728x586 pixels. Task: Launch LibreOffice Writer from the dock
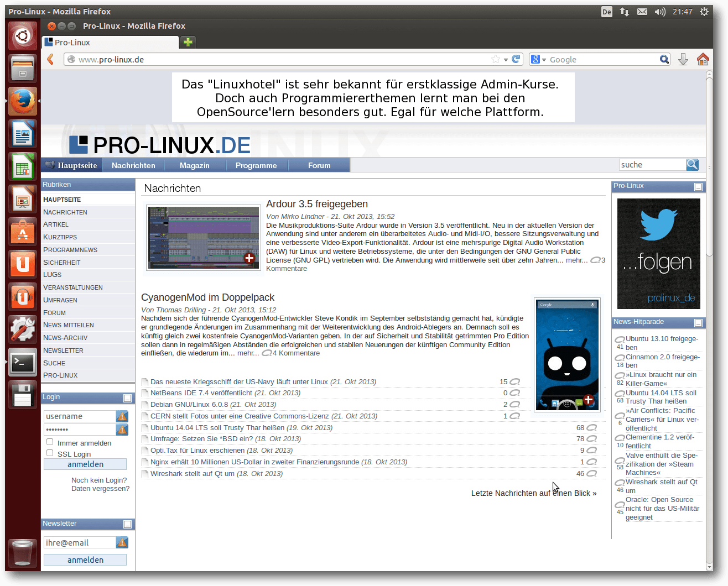23,134
